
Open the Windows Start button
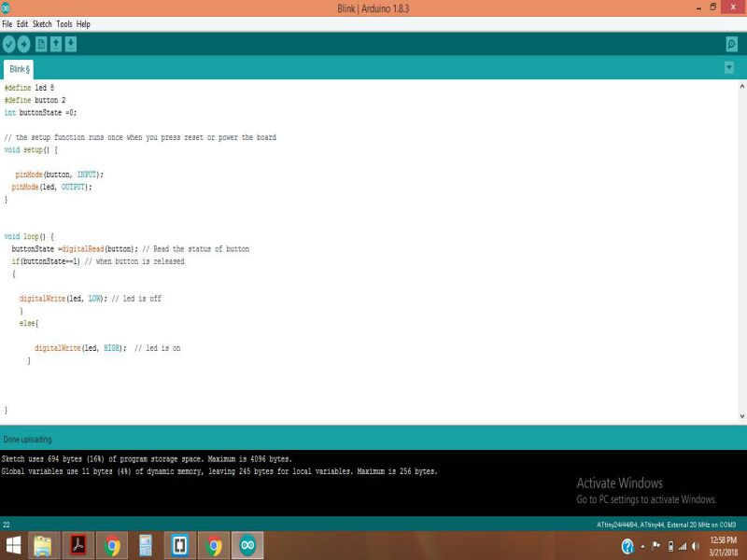13,545
